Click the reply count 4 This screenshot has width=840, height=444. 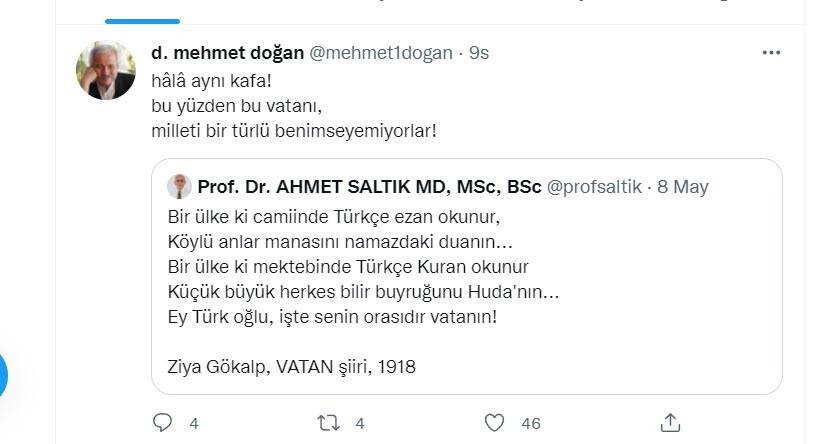[196, 423]
